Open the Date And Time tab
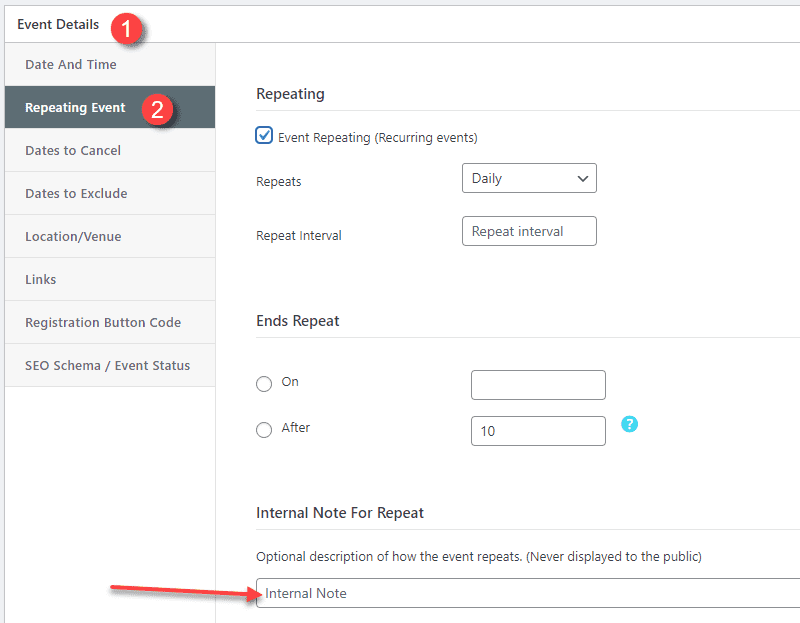Viewport: 800px width, 623px height. 71,65
